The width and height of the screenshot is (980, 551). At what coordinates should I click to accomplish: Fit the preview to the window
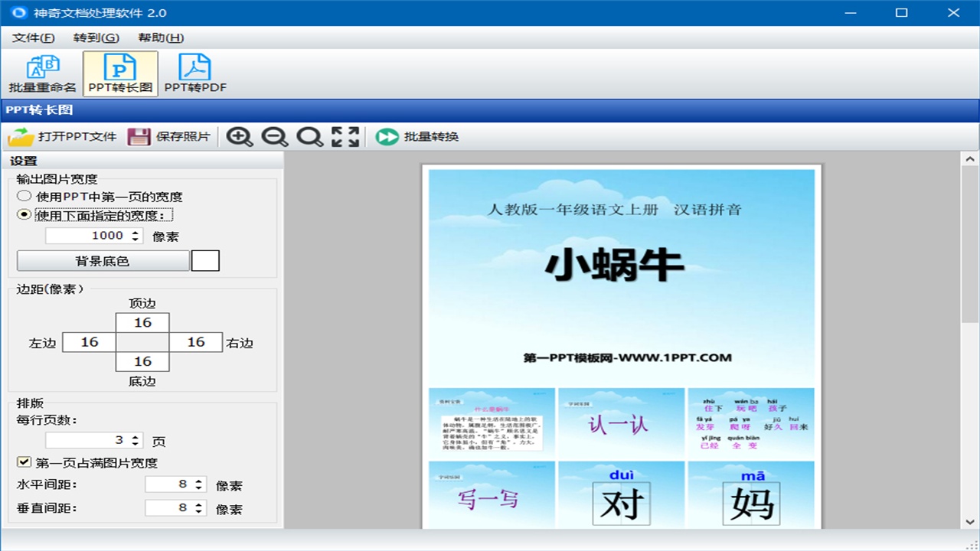coord(345,136)
